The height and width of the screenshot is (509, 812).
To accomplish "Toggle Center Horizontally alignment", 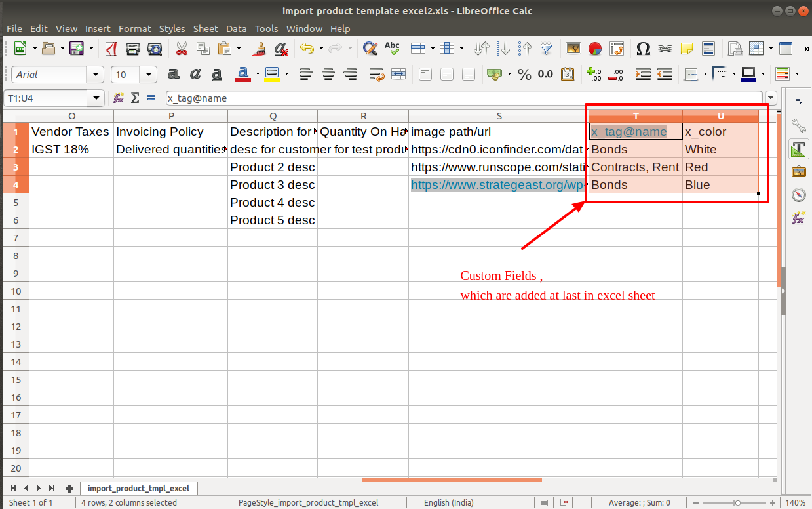I will [x=328, y=74].
